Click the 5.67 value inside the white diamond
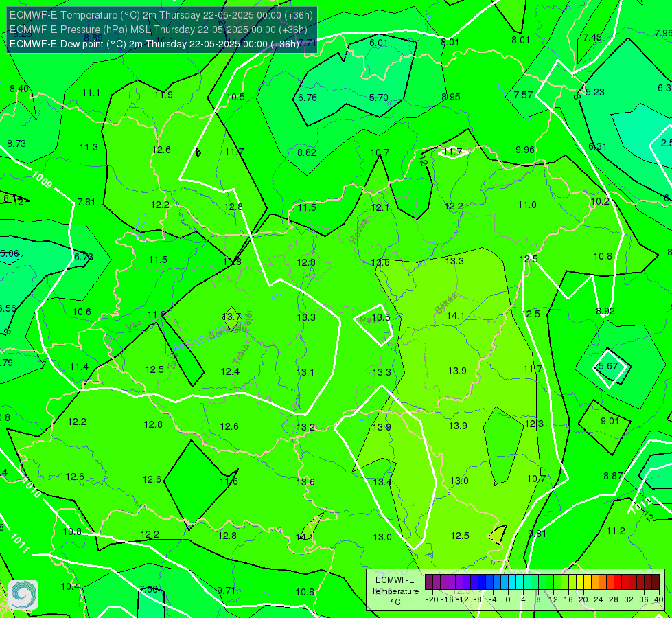 pyautogui.click(x=609, y=366)
